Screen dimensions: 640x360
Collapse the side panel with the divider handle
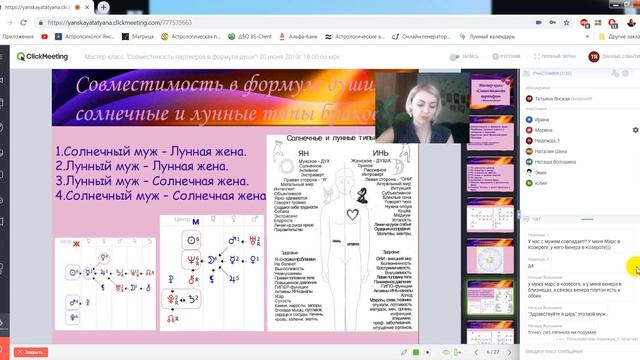point(518,214)
